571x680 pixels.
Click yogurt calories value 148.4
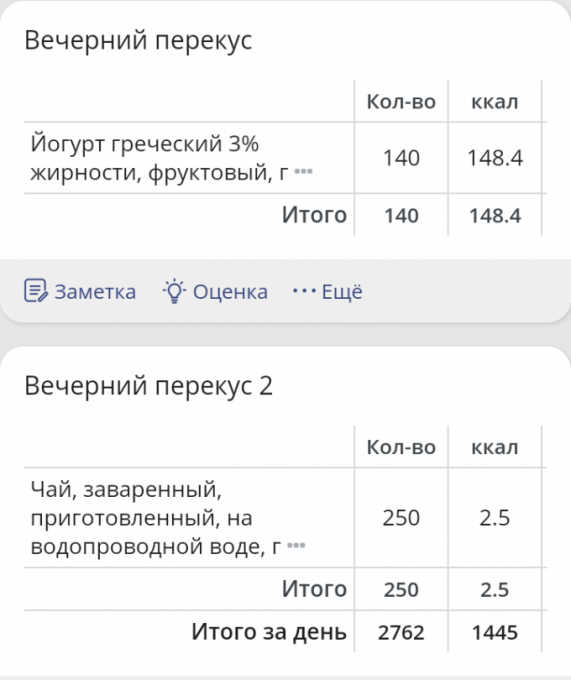tap(495, 158)
